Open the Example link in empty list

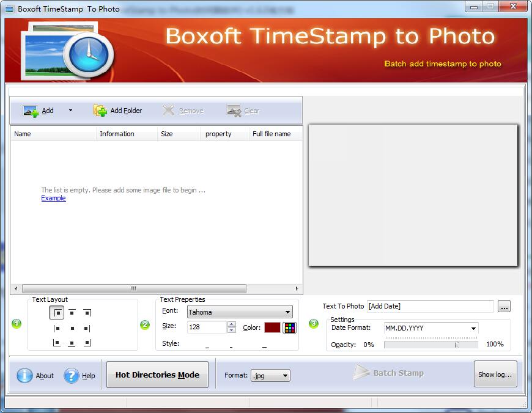[53, 199]
